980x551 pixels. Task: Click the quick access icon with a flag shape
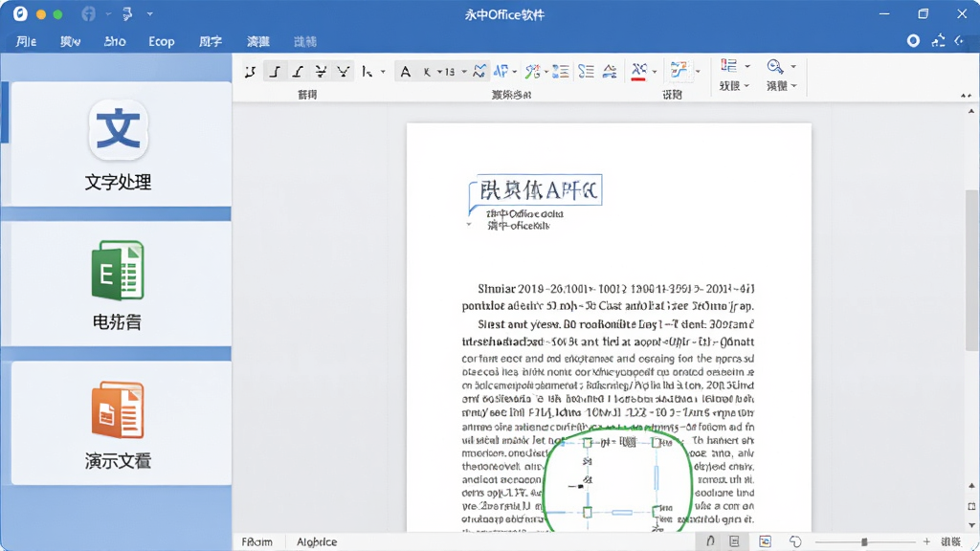[127, 13]
